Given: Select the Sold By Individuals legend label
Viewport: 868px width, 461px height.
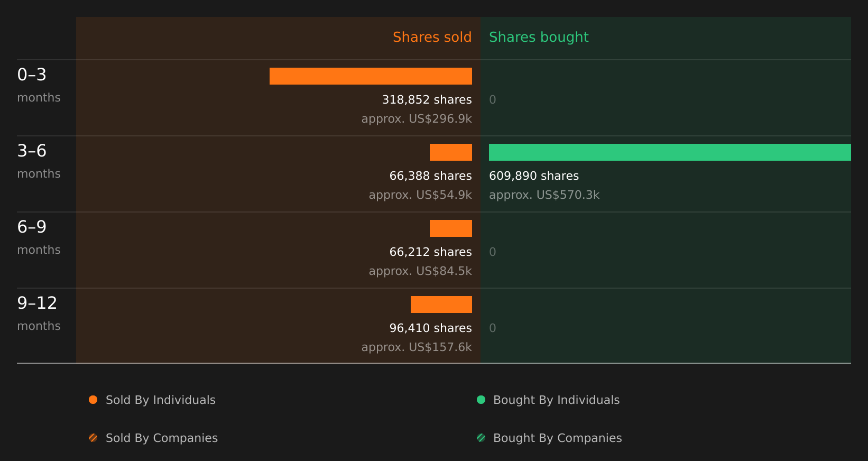Looking at the screenshot, I should click(161, 400).
